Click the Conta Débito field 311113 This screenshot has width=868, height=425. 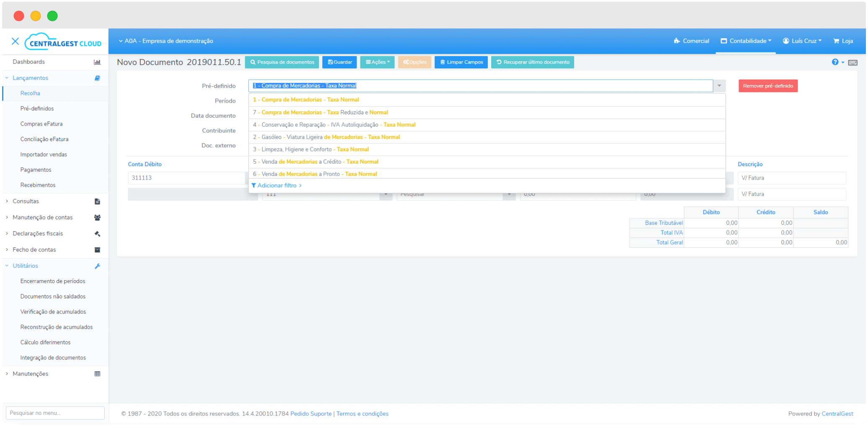(x=187, y=178)
